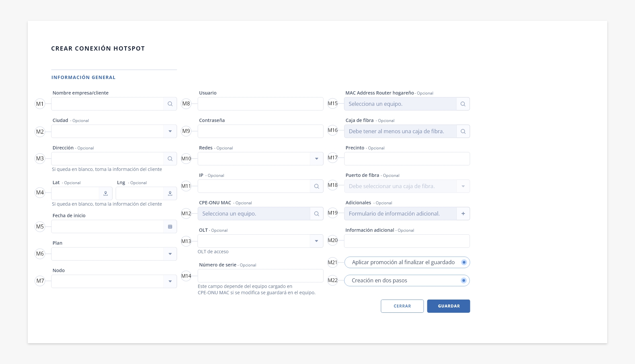Focus the Número de serie input

[x=261, y=276]
